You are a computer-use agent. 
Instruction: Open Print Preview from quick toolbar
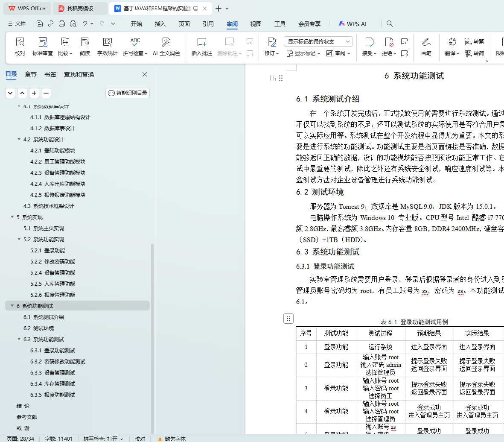click(x=73, y=23)
